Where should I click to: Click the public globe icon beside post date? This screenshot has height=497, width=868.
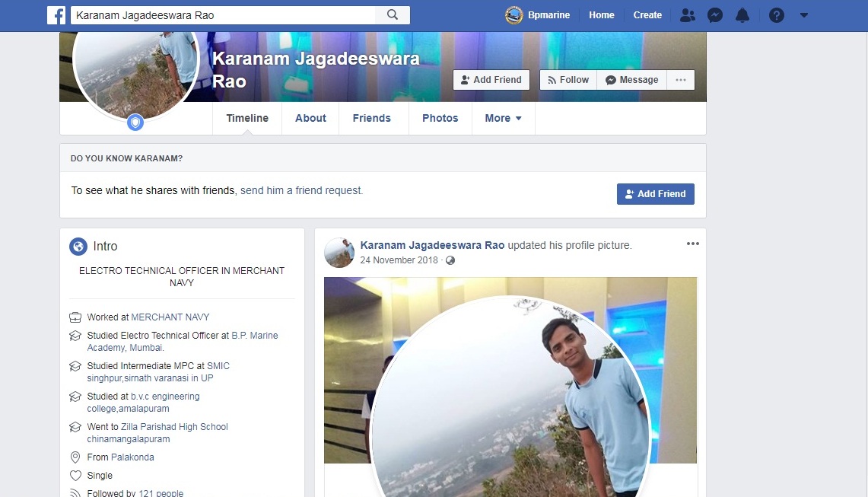pyautogui.click(x=450, y=260)
